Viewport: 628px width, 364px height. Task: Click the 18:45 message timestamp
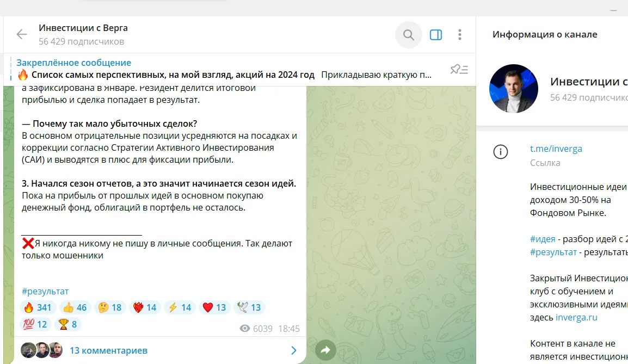(289, 329)
